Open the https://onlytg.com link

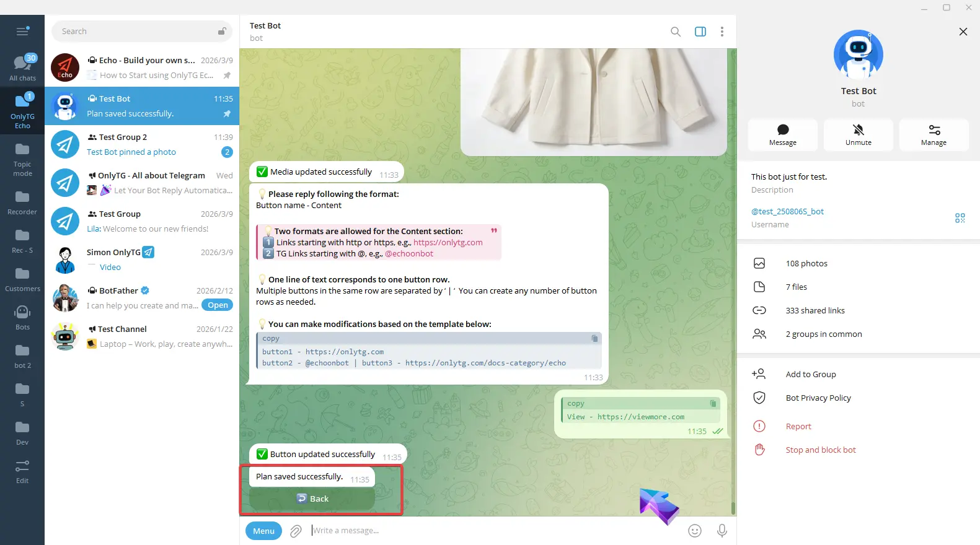tap(448, 243)
